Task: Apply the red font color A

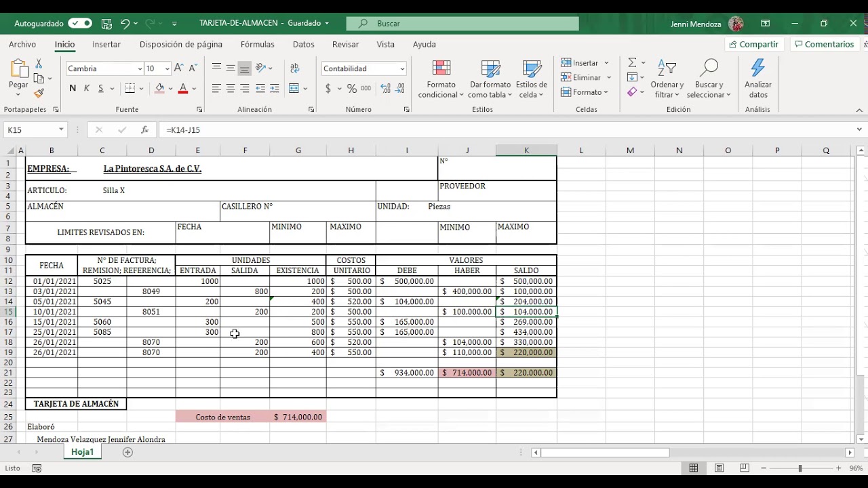Action: (x=182, y=89)
